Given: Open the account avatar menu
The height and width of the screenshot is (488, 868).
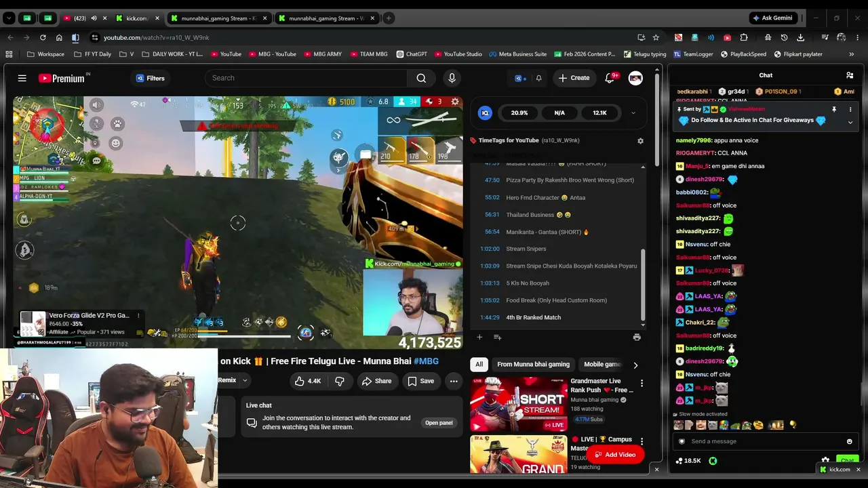Looking at the screenshot, I should point(635,78).
